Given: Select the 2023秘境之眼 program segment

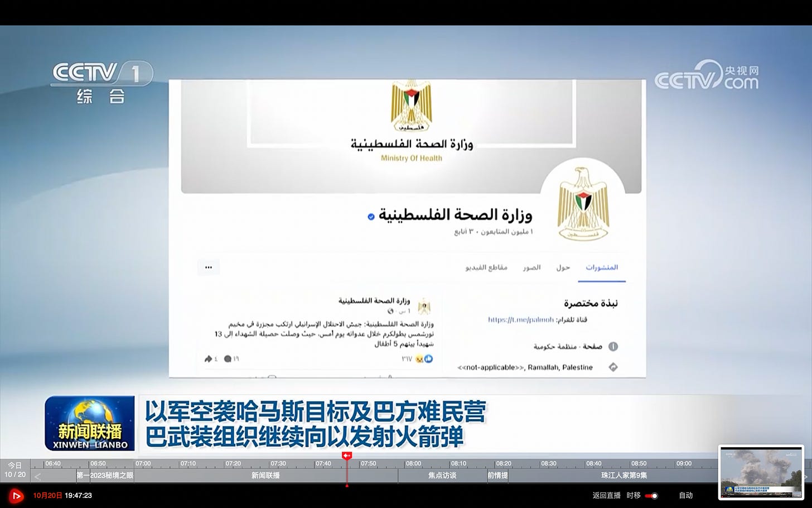Looking at the screenshot, I should [112, 476].
